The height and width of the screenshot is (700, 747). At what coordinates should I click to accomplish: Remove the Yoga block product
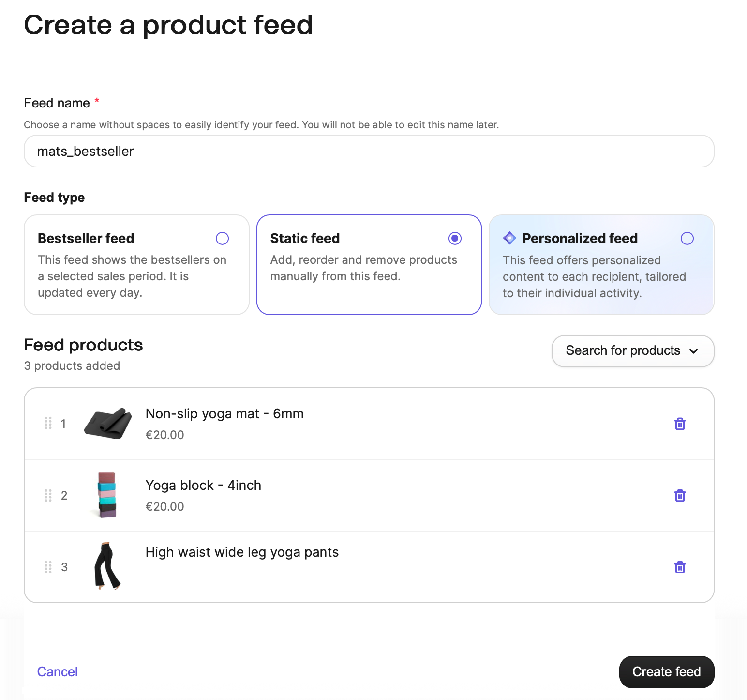click(x=680, y=495)
